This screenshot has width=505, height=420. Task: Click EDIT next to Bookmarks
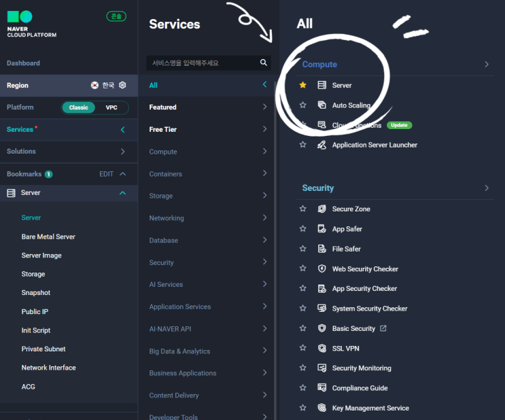tap(106, 174)
